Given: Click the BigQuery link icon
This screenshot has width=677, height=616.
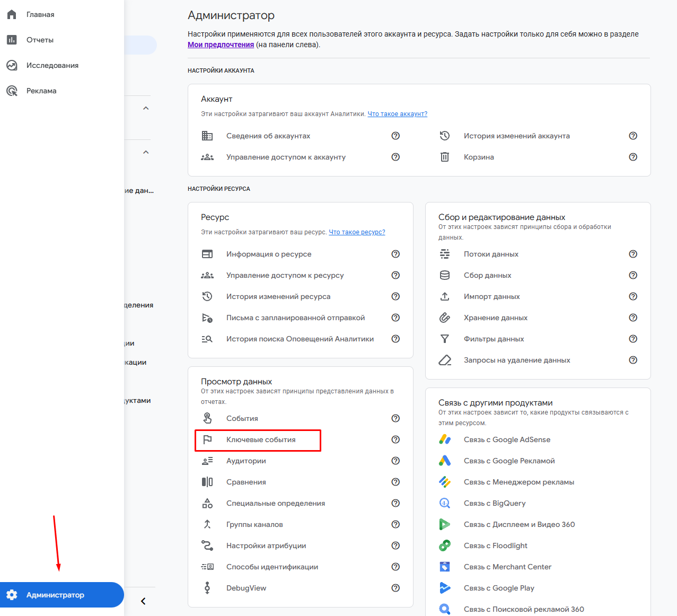Looking at the screenshot, I should (x=445, y=503).
